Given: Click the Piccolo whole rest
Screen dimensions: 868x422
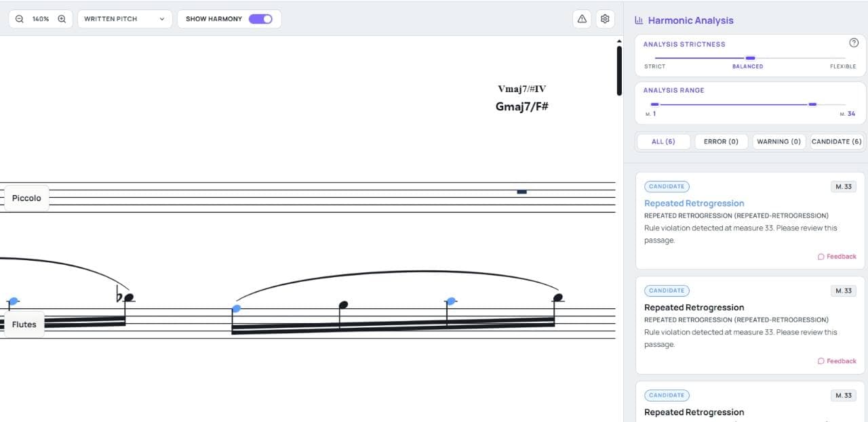Looking at the screenshot, I should tap(521, 192).
